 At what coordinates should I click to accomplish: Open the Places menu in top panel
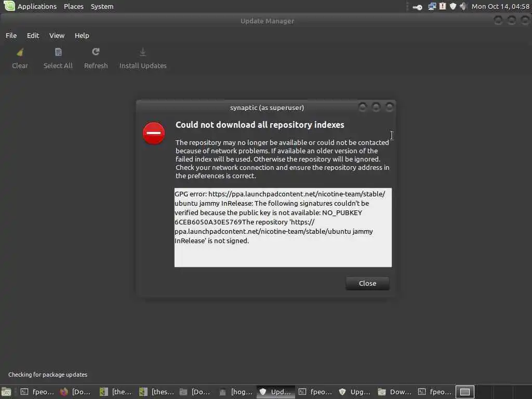(74, 6)
